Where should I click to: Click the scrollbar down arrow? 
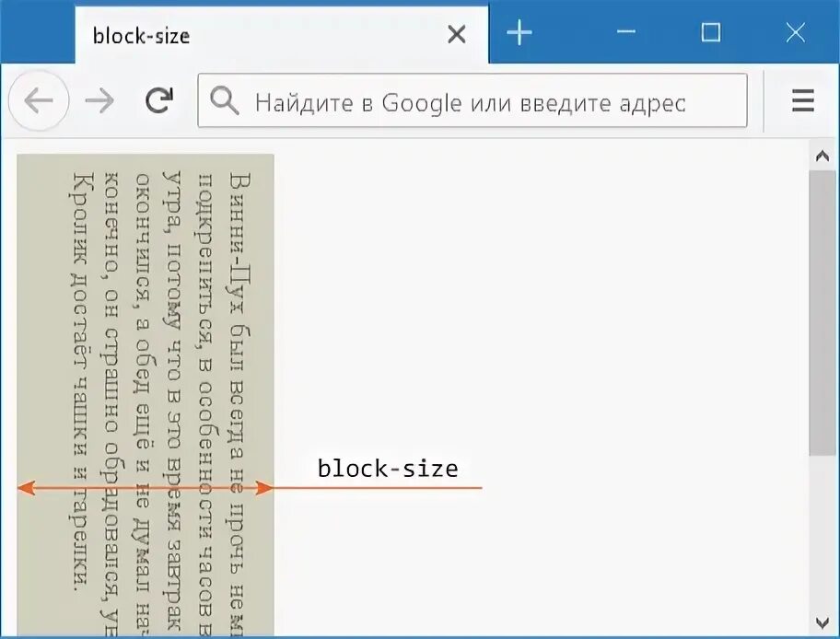click(x=822, y=623)
